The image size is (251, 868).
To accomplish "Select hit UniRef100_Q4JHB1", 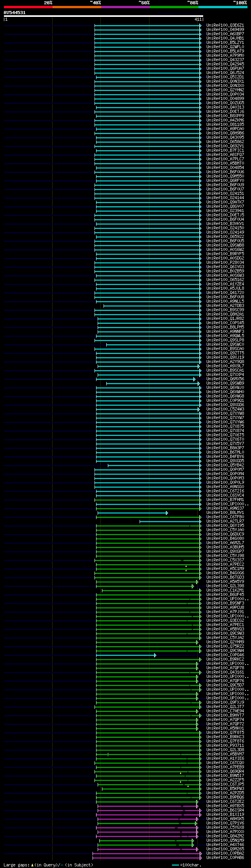I will pos(225,38).
